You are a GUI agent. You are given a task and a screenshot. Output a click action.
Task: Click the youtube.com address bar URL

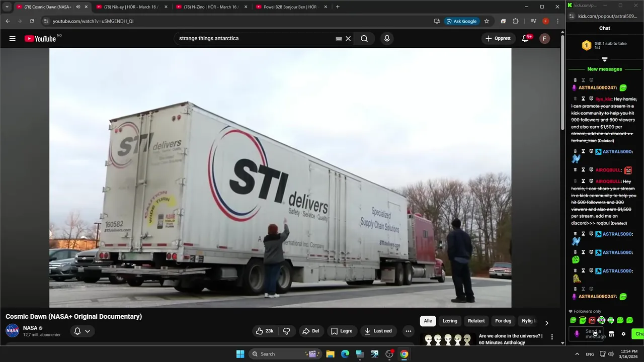click(x=93, y=21)
